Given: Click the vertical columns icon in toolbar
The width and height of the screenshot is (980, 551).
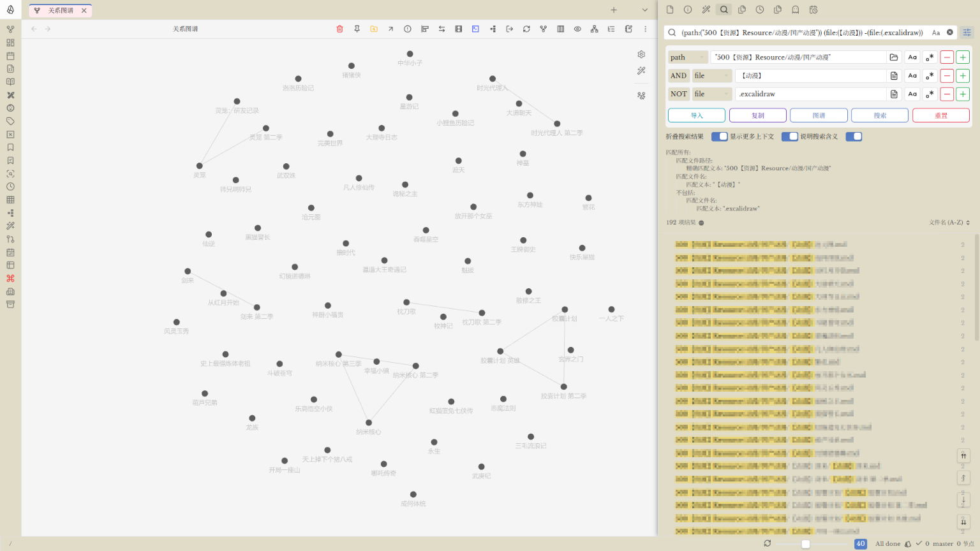Looking at the screenshot, I should [x=560, y=29].
